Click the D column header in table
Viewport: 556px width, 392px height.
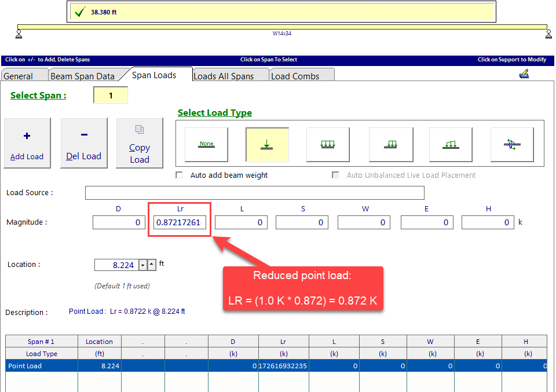click(x=233, y=341)
